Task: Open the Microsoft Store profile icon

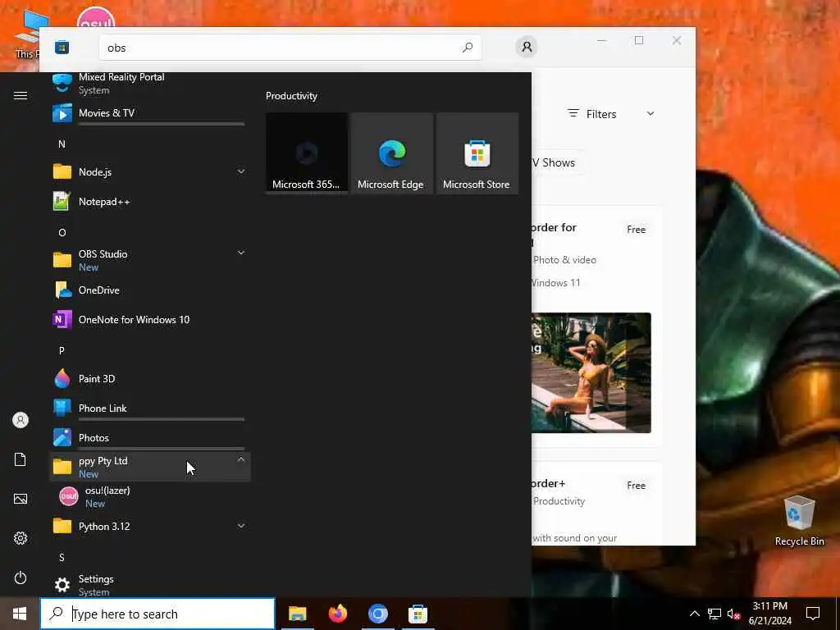Action: (527, 47)
